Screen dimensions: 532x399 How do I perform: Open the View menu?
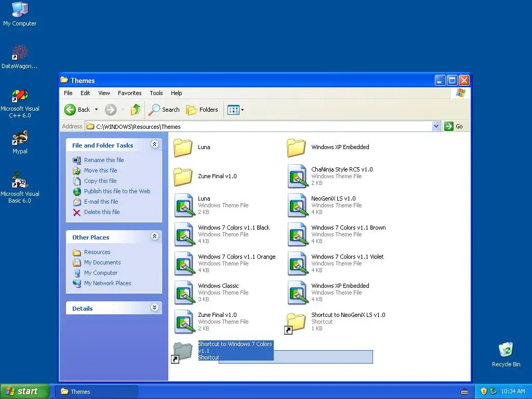coord(104,93)
